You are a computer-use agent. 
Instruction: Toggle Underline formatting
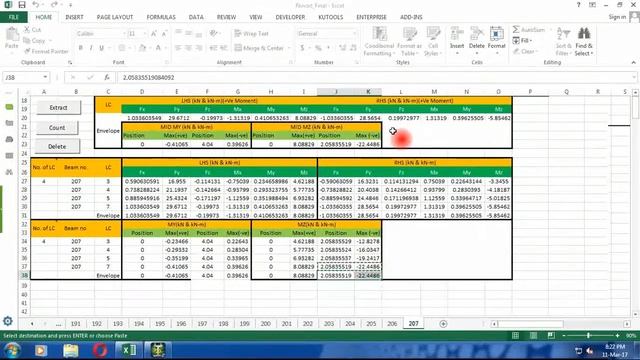(101, 48)
